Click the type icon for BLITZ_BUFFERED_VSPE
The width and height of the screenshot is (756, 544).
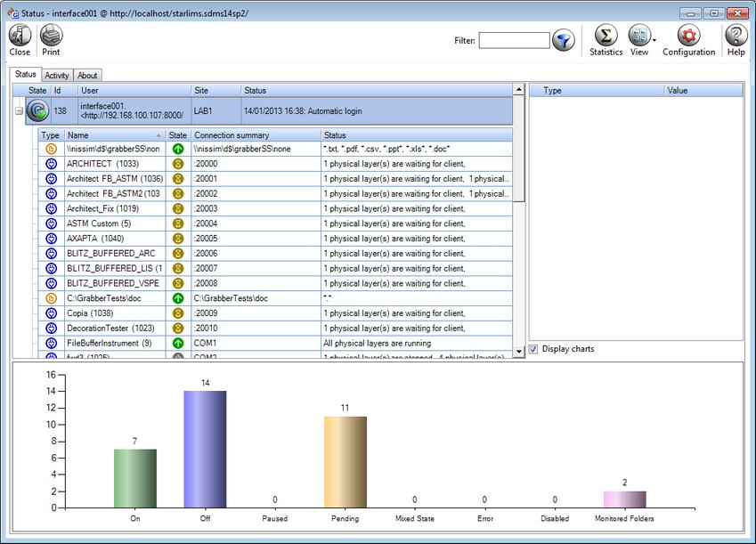[x=51, y=283]
